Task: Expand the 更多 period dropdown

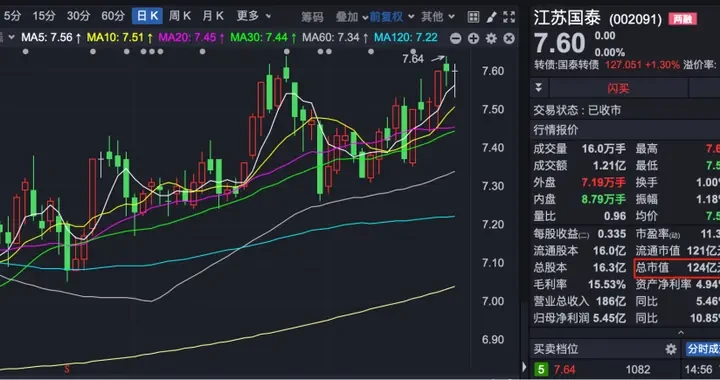Action: pos(253,16)
